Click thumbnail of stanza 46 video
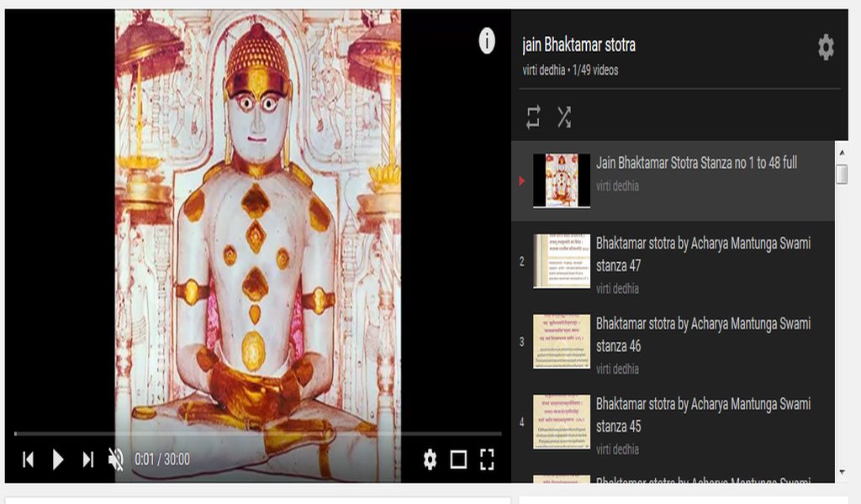 pyautogui.click(x=561, y=342)
